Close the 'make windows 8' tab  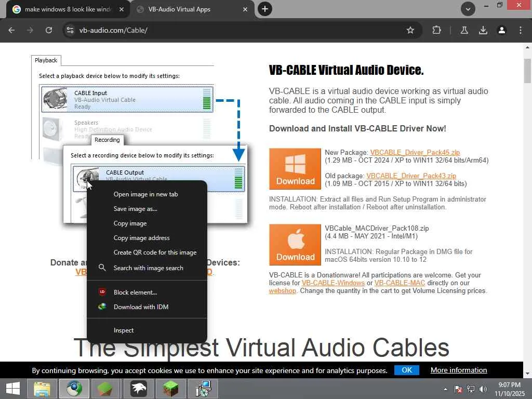pyautogui.click(x=121, y=9)
